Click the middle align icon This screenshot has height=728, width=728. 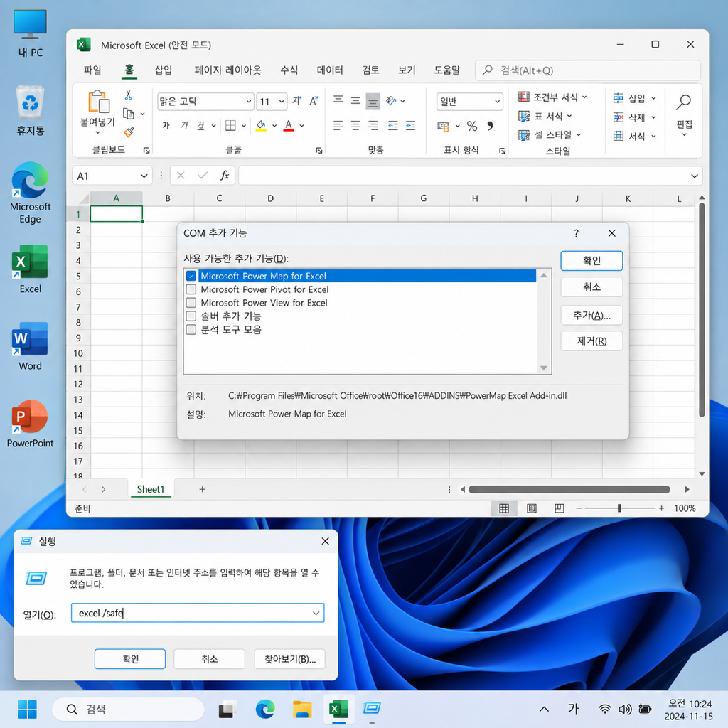click(355, 100)
